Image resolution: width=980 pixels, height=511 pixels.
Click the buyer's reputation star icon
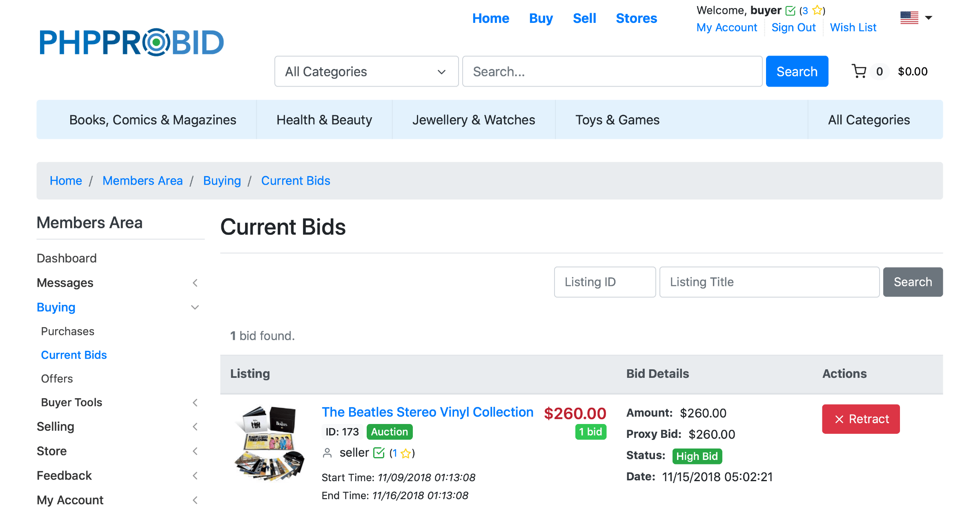click(x=817, y=10)
